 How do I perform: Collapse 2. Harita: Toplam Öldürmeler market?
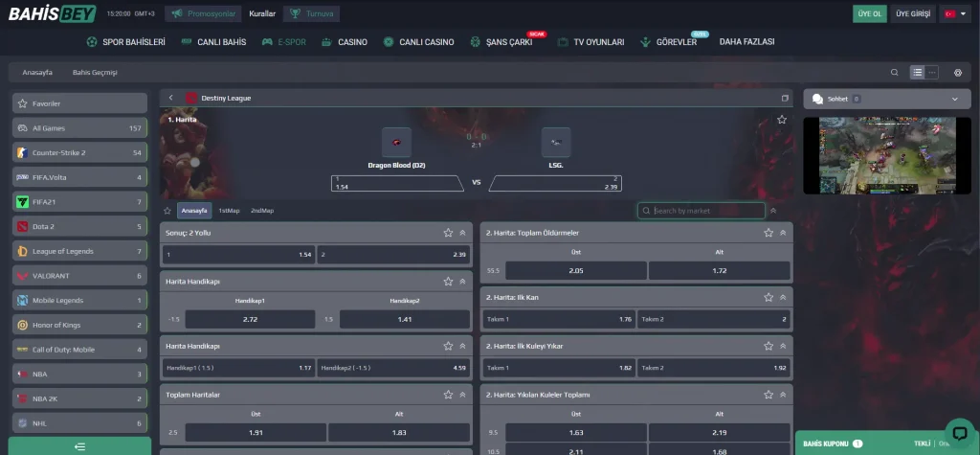(x=783, y=233)
